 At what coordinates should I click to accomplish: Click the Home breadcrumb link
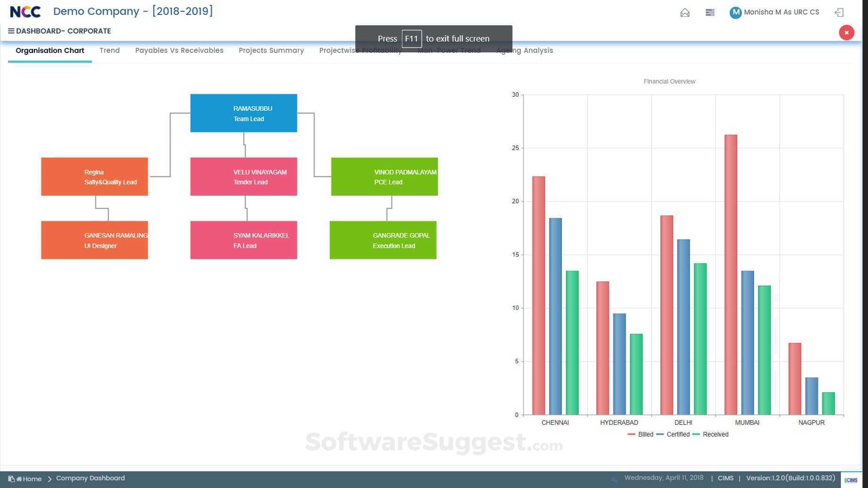click(32, 479)
